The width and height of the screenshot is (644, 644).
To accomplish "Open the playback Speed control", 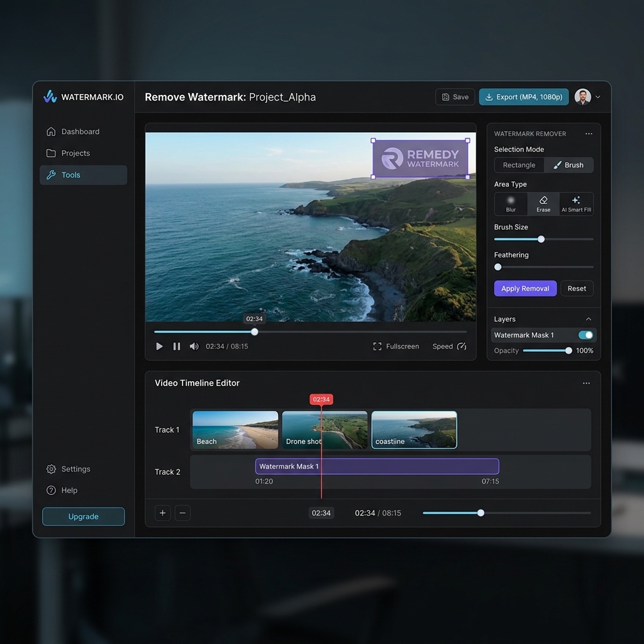I will coord(449,347).
